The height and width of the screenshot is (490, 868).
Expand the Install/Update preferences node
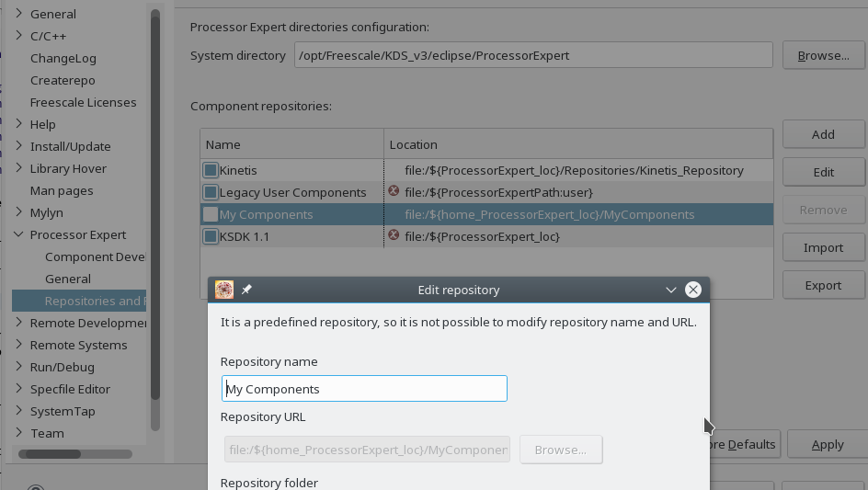19,146
